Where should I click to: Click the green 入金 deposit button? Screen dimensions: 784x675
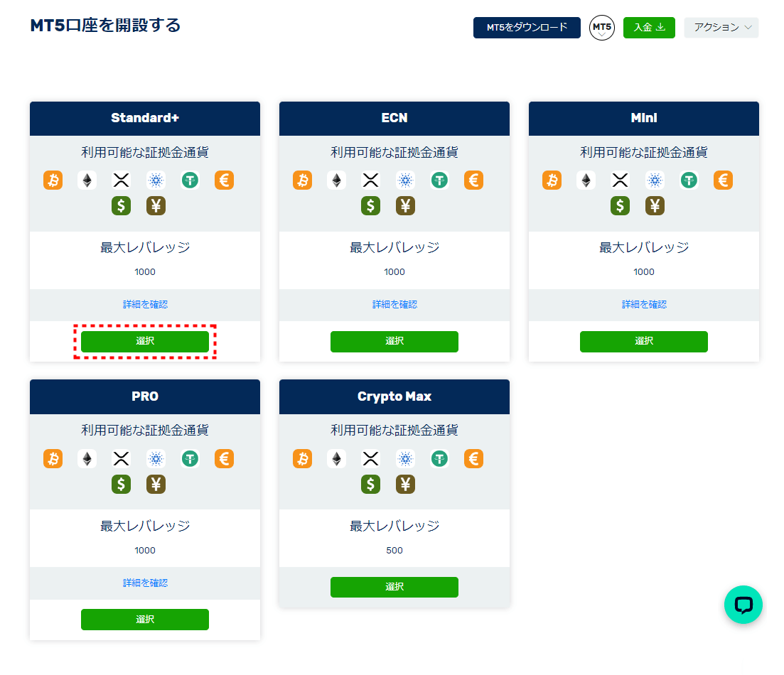click(649, 28)
